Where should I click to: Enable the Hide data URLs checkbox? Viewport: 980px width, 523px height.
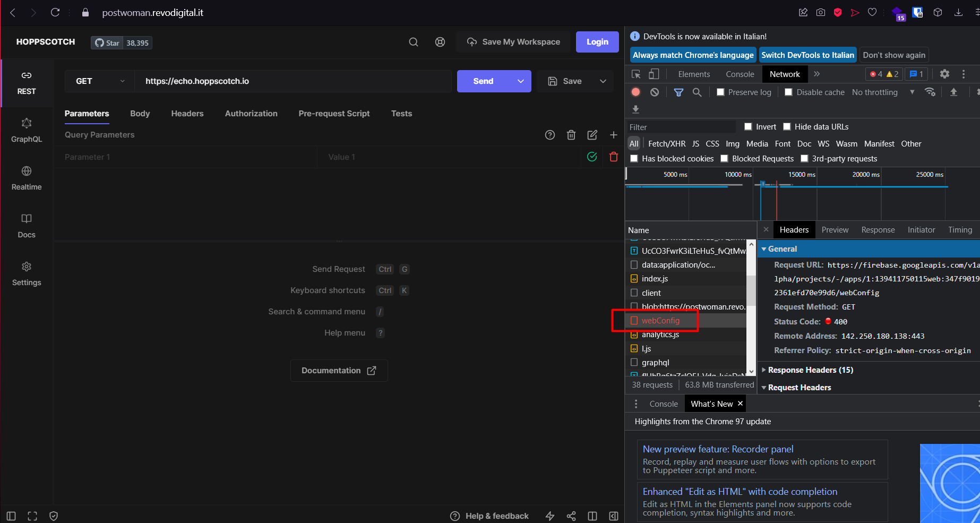(x=787, y=126)
